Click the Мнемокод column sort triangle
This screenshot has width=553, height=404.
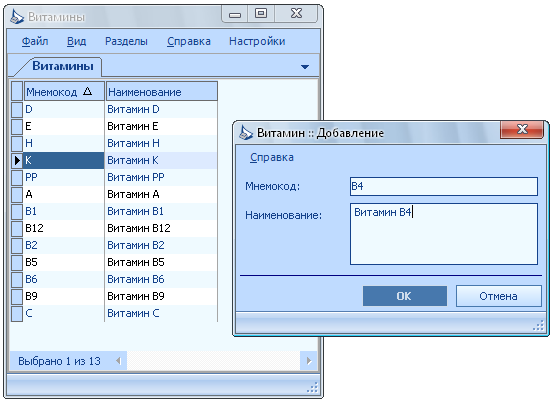point(87,92)
